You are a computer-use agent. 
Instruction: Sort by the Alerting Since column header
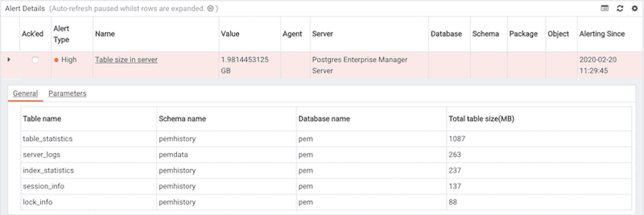coord(602,34)
